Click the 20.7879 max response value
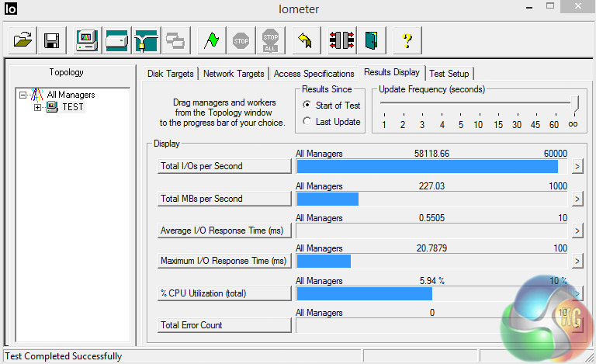Image resolution: width=596 pixels, height=364 pixels. (431, 248)
